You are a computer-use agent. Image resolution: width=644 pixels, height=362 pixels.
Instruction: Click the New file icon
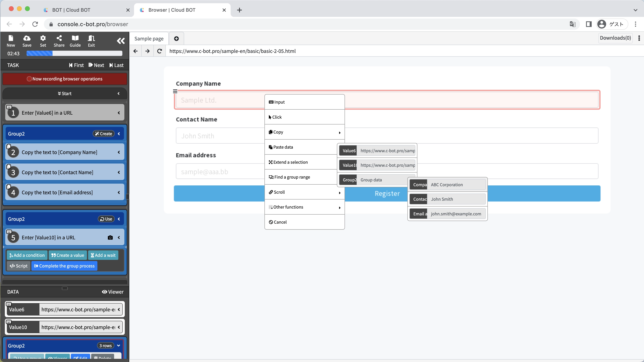tap(11, 38)
